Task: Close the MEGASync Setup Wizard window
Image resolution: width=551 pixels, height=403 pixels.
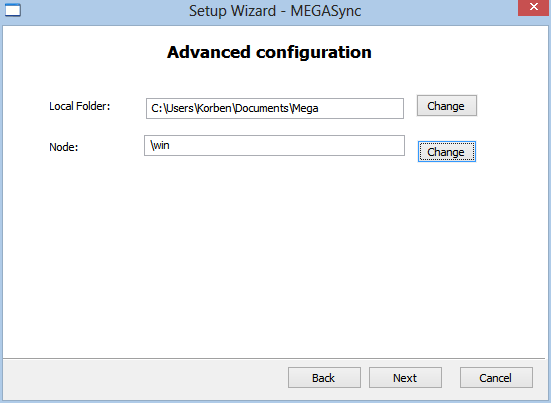Action: click(x=533, y=7)
